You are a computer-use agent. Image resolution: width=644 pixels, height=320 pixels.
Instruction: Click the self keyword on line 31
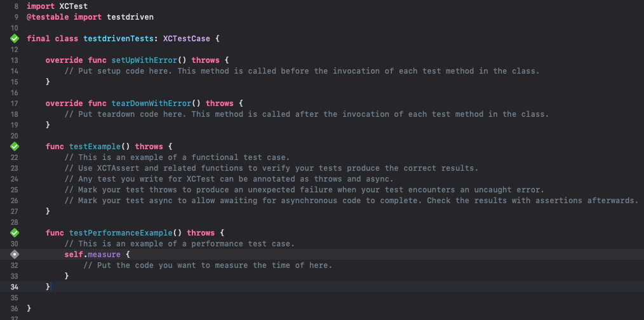pyautogui.click(x=74, y=254)
